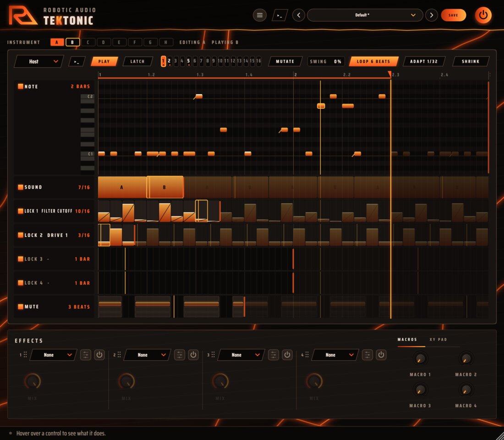
Task: Toggle LOCK 4 lane enable square
Action: (x=21, y=283)
